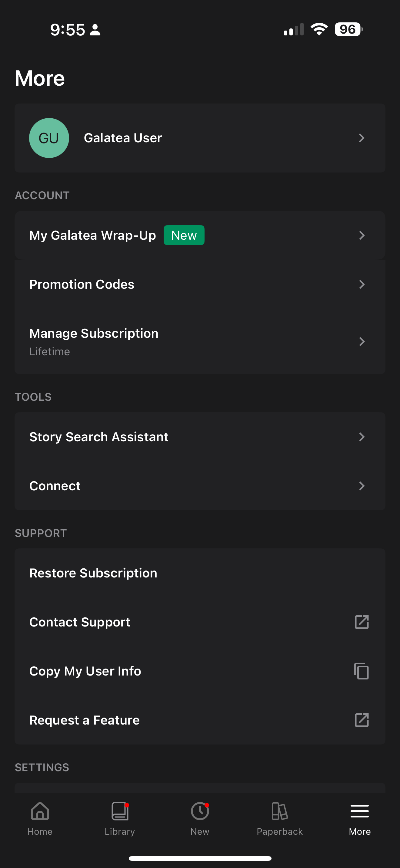Open Promotion Codes chevron arrow
The width and height of the screenshot is (400, 868).
pyautogui.click(x=362, y=284)
